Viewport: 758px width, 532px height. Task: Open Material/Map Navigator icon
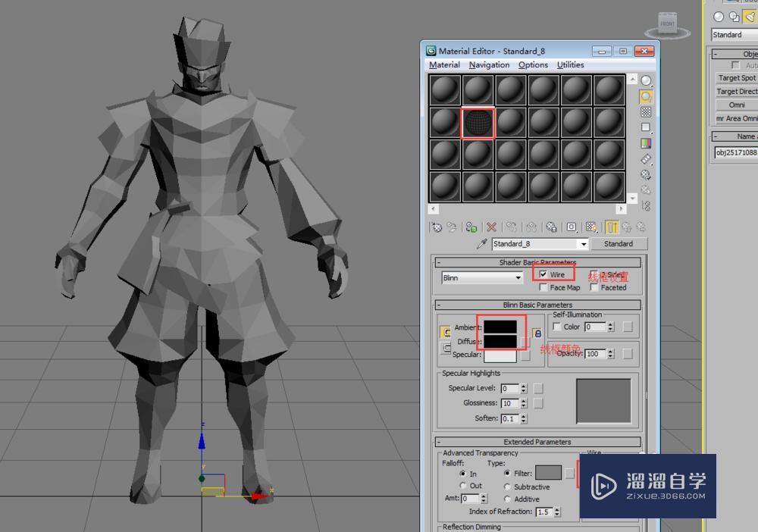click(x=646, y=206)
